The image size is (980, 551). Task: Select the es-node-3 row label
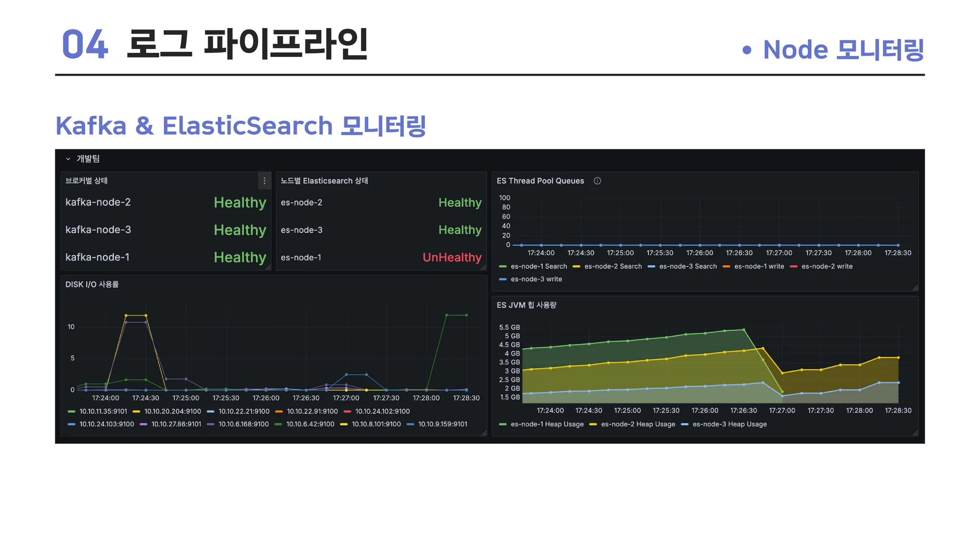pyautogui.click(x=301, y=230)
